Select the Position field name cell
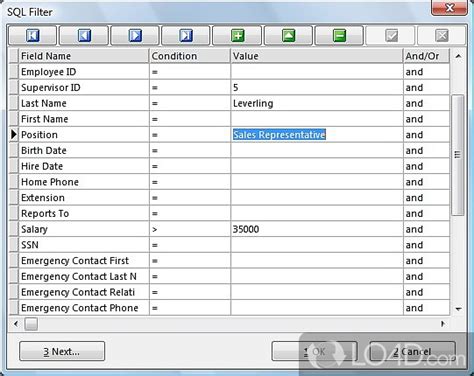 (x=84, y=134)
